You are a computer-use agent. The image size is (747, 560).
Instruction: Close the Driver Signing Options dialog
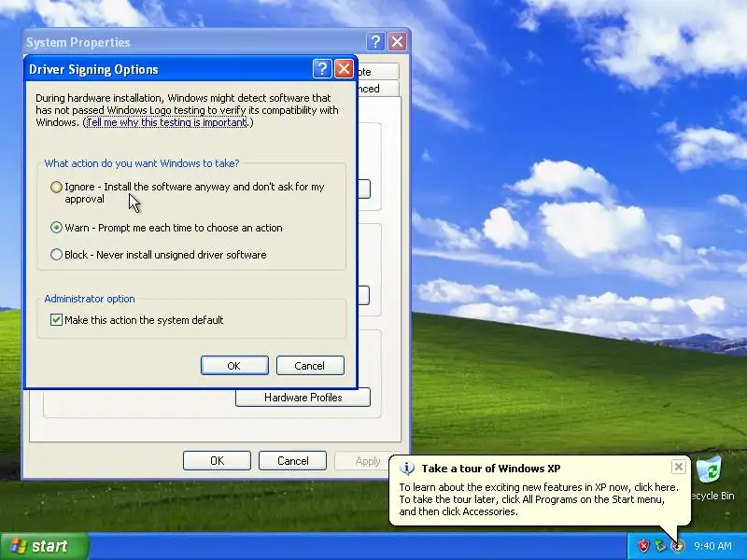(x=344, y=69)
